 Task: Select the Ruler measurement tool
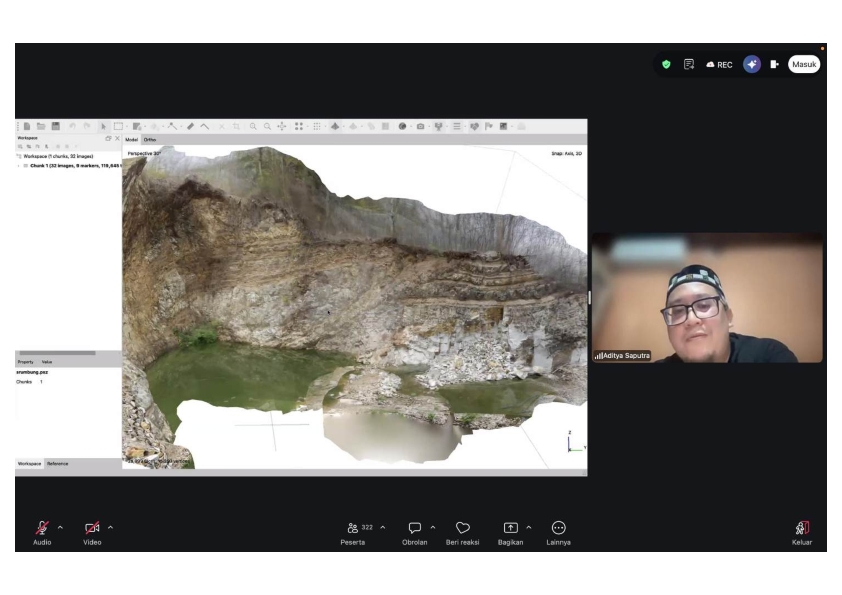point(190,126)
